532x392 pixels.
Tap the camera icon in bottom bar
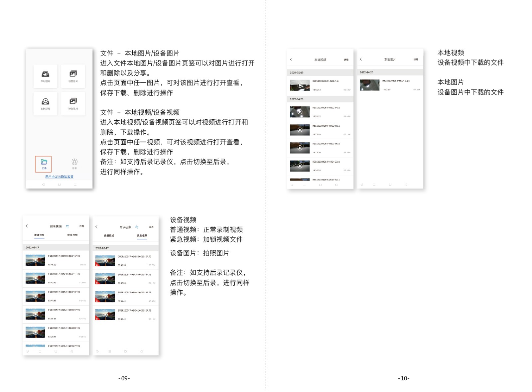click(74, 163)
